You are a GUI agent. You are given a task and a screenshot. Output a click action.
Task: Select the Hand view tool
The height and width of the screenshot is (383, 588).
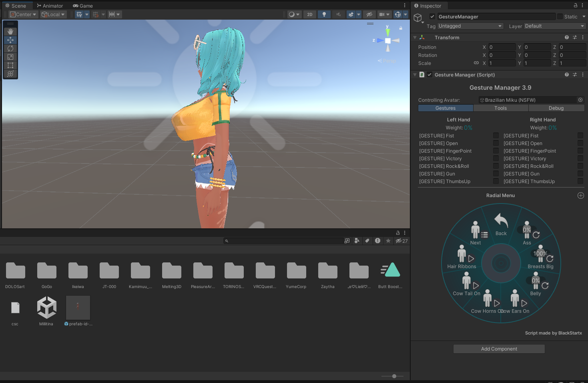(x=10, y=31)
